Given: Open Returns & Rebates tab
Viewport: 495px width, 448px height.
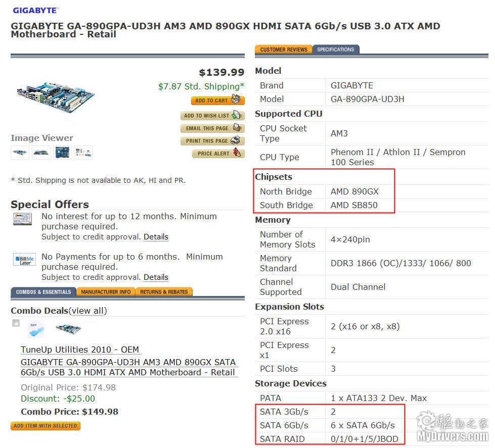Looking at the screenshot, I should tap(164, 292).
